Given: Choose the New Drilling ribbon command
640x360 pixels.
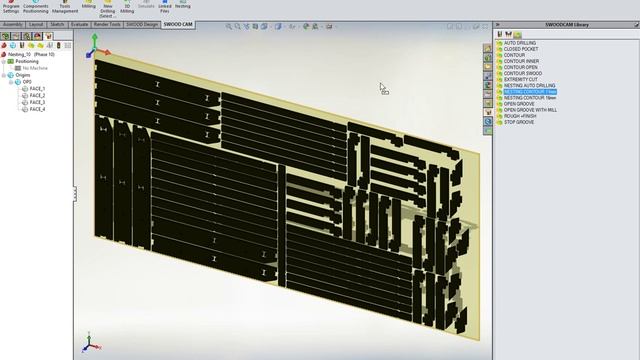Looking at the screenshot, I should [108, 9].
